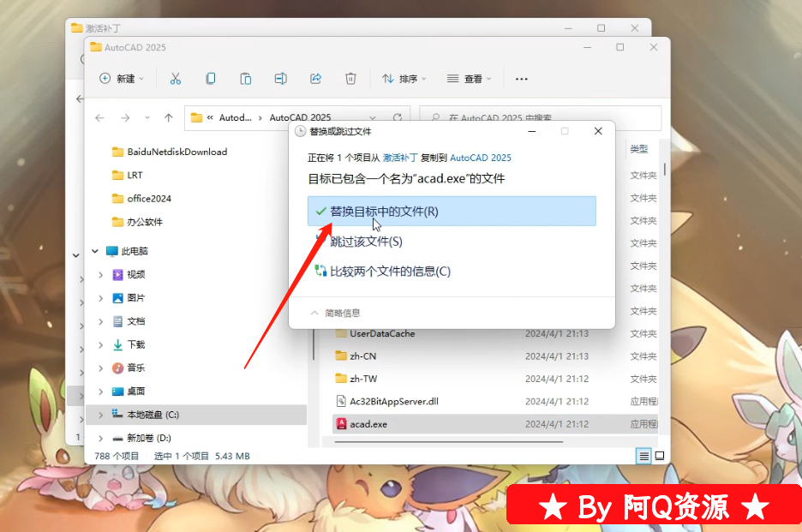The width and height of the screenshot is (802, 532).
Task: Choose 跳过该文件(S) option
Action: tap(452, 242)
